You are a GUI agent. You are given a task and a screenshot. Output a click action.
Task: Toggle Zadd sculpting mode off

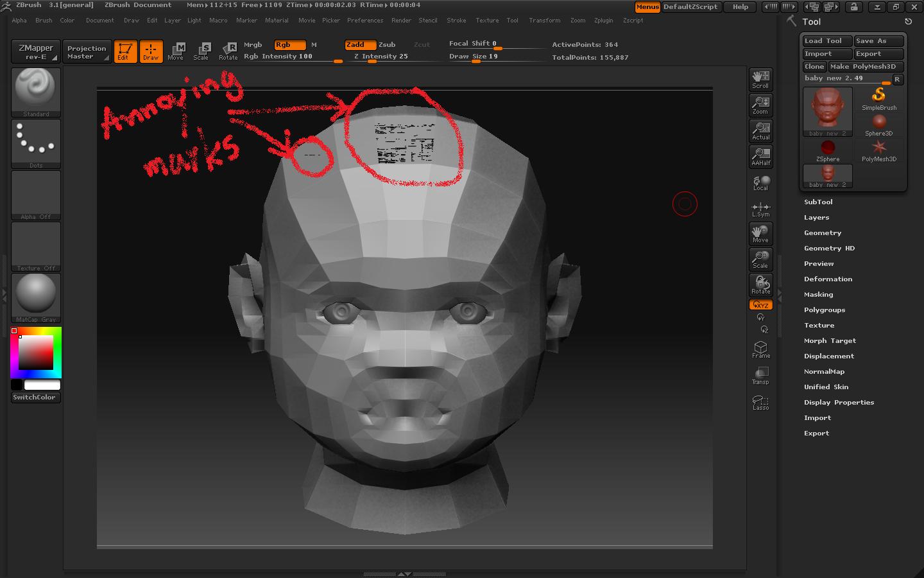pos(359,45)
